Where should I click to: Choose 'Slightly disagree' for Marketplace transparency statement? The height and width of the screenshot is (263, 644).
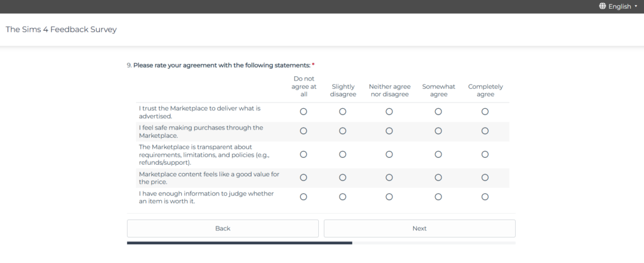pos(343,155)
